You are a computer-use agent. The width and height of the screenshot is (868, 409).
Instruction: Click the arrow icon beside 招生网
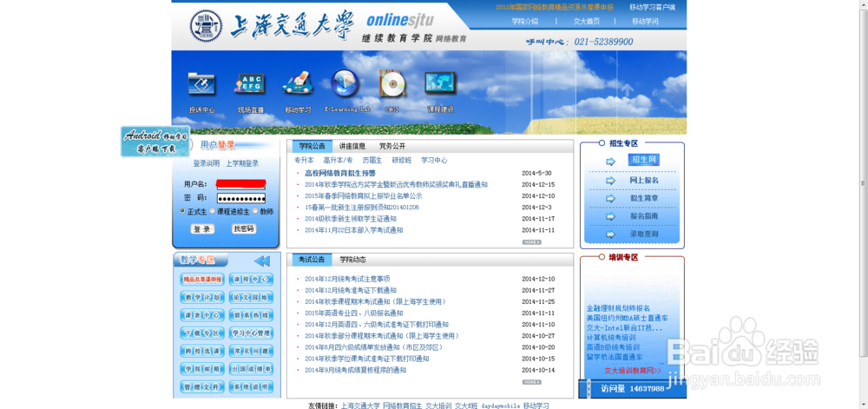pos(610,162)
